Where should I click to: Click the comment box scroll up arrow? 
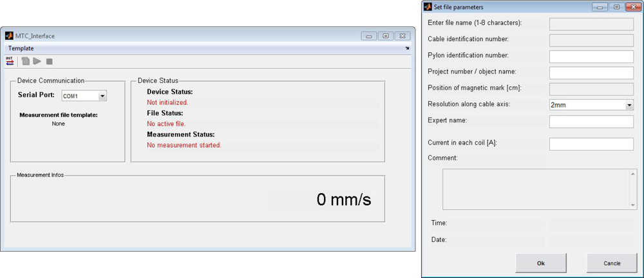point(633,173)
